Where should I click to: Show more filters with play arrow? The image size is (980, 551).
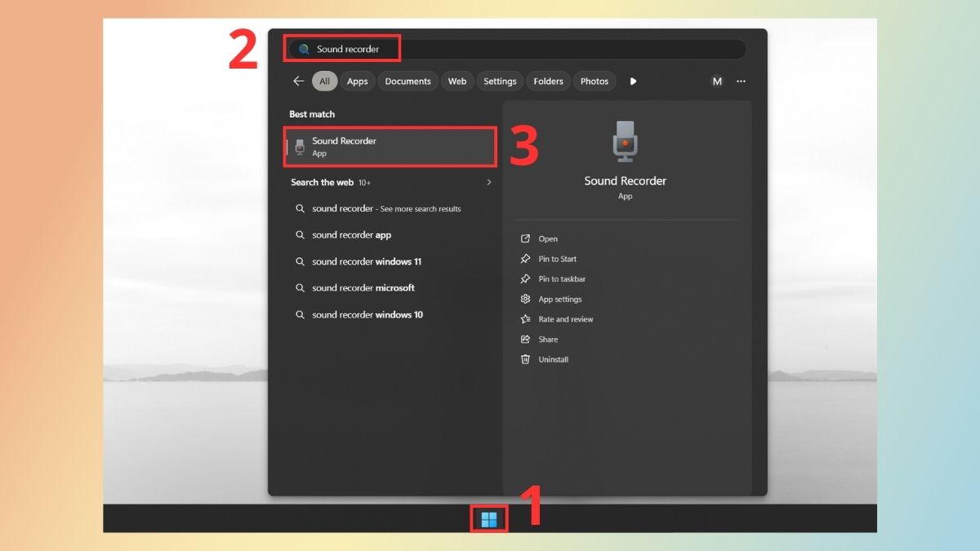pyautogui.click(x=633, y=81)
